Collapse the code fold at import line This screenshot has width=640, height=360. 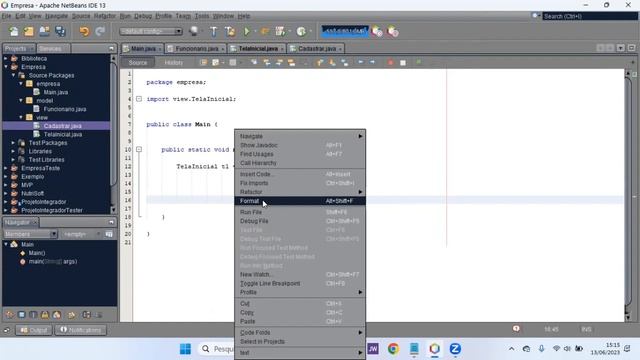pos(139,99)
